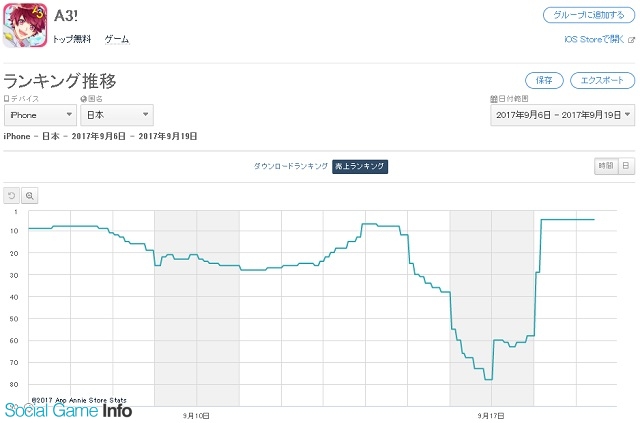
Task: Select the 売上ランキング tab
Action: (x=360, y=166)
